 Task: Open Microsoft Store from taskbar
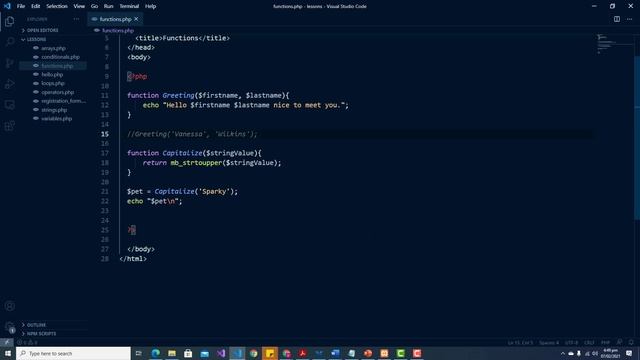[188, 353]
